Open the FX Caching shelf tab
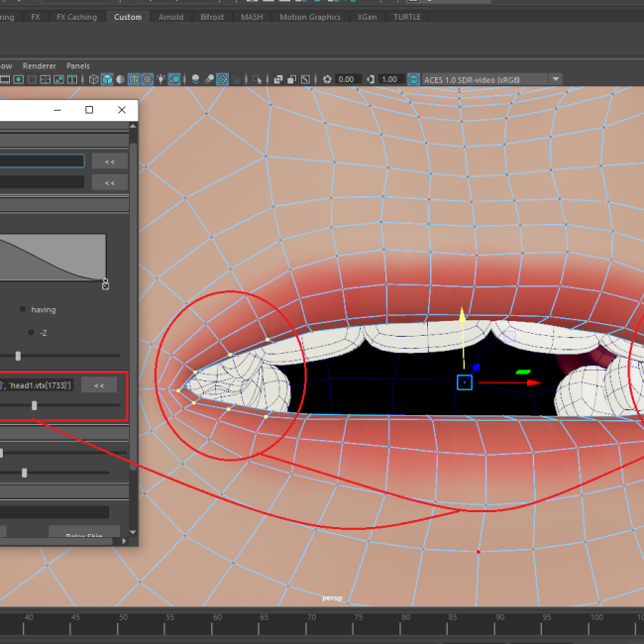 77,17
